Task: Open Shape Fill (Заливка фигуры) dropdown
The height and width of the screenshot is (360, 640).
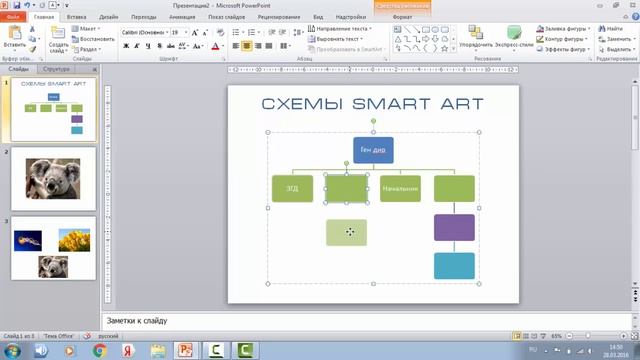Action: point(563,29)
